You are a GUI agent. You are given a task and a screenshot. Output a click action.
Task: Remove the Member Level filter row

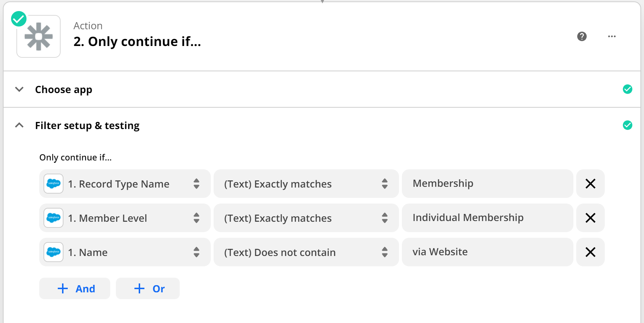click(591, 218)
